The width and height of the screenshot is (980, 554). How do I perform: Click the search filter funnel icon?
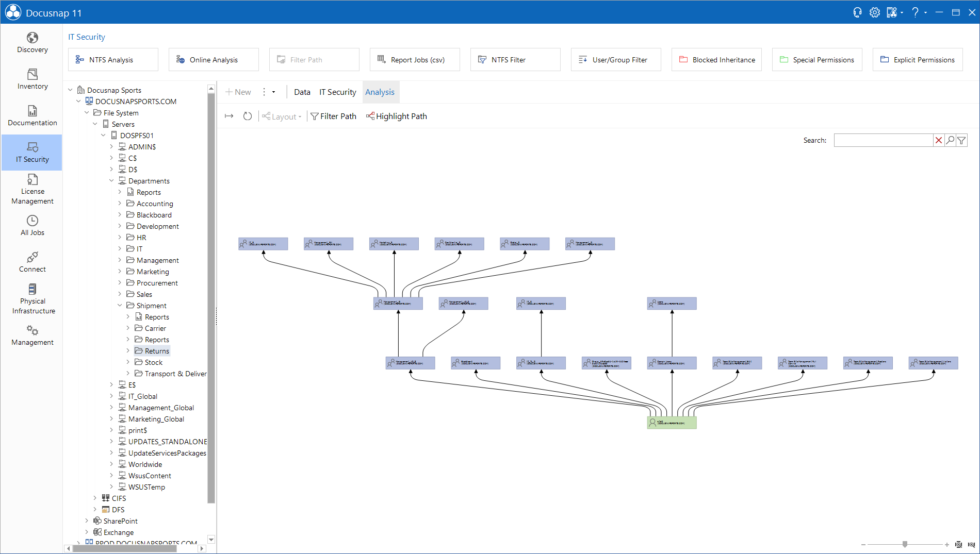(x=961, y=140)
